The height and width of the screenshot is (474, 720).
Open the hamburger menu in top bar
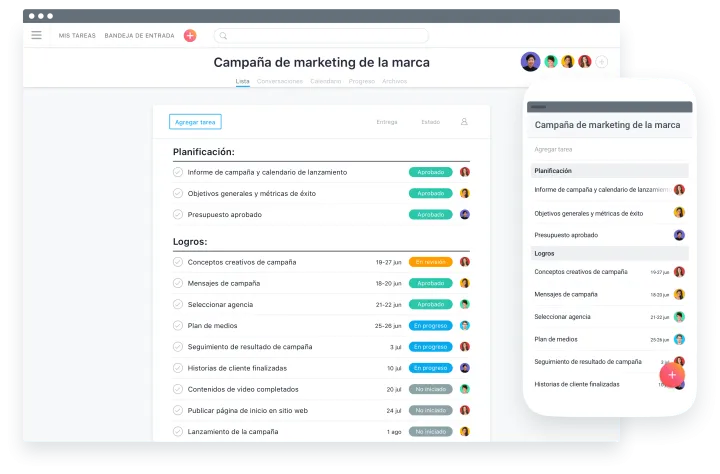tap(37, 35)
